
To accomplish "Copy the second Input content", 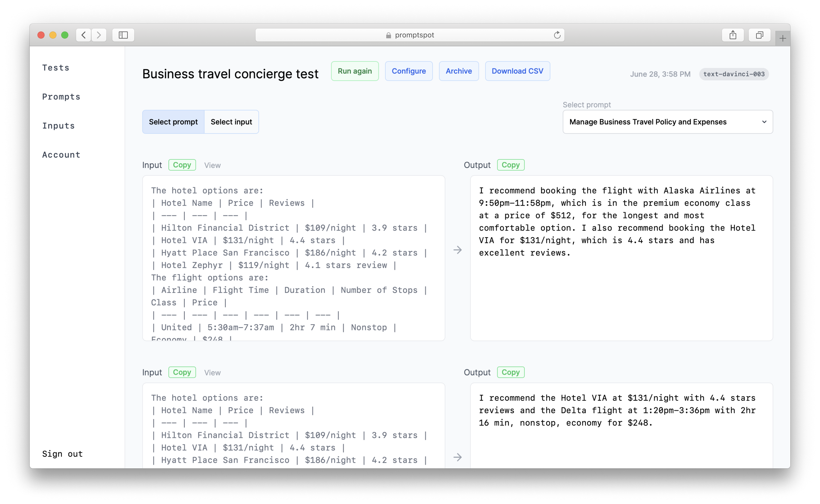I will [x=182, y=372].
